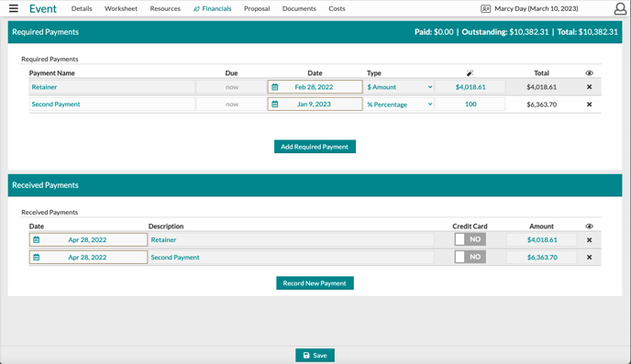Open the hamburger main menu

pos(13,8)
